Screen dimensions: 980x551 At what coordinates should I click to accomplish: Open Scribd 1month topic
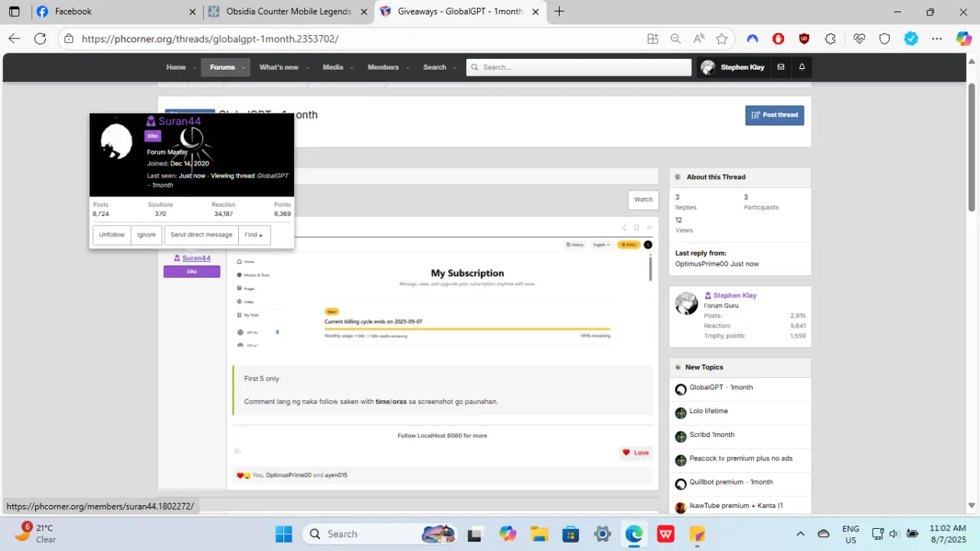coord(712,435)
